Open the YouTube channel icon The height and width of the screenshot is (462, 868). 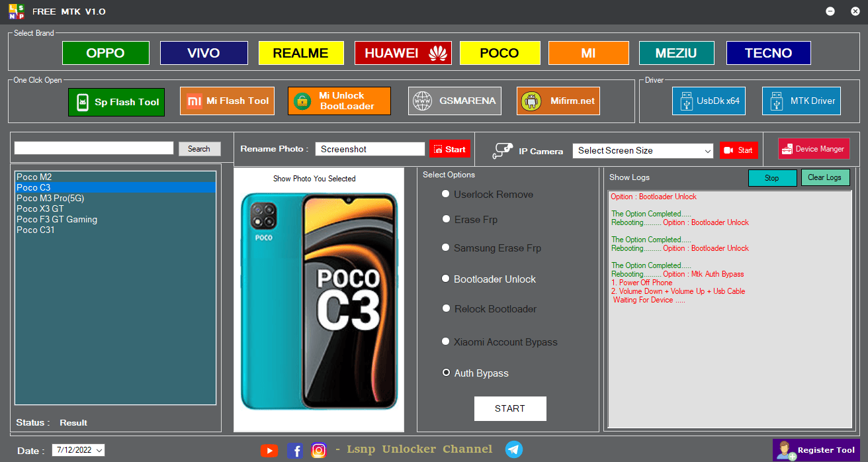click(269, 450)
